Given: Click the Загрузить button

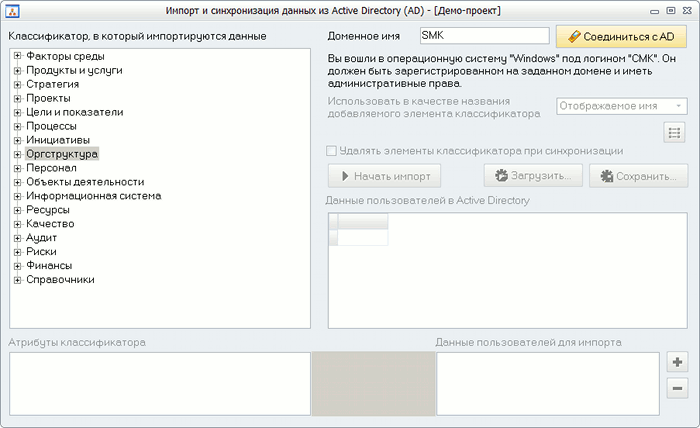Looking at the screenshot, I should 533,176.
